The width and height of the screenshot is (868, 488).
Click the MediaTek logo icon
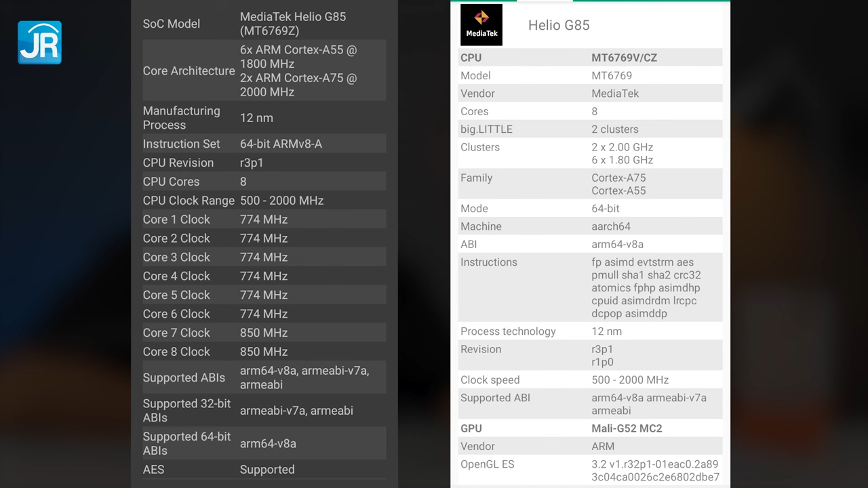coord(481,25)
